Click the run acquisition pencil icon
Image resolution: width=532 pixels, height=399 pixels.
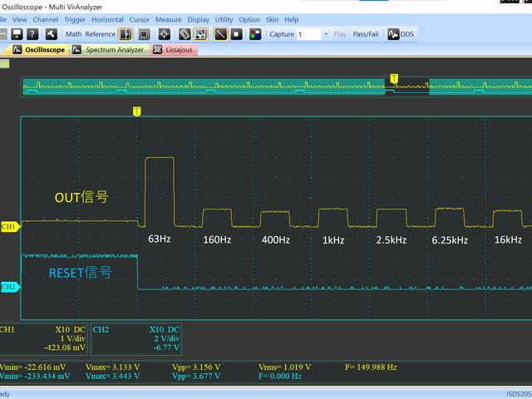220,34
